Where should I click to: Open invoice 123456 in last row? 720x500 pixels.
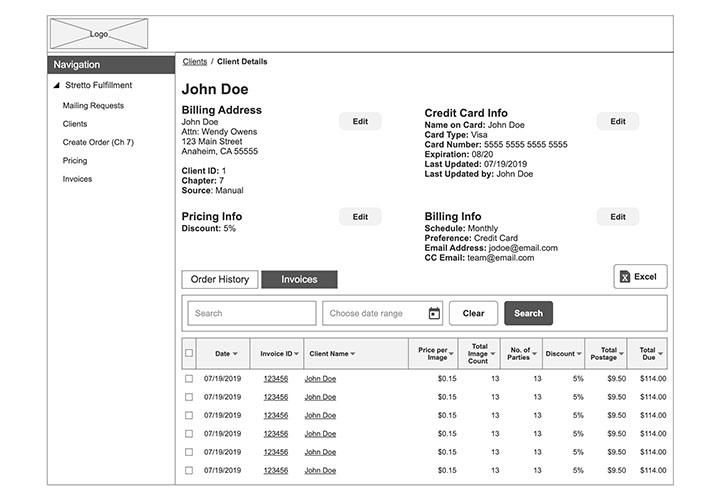pos(276,471)
